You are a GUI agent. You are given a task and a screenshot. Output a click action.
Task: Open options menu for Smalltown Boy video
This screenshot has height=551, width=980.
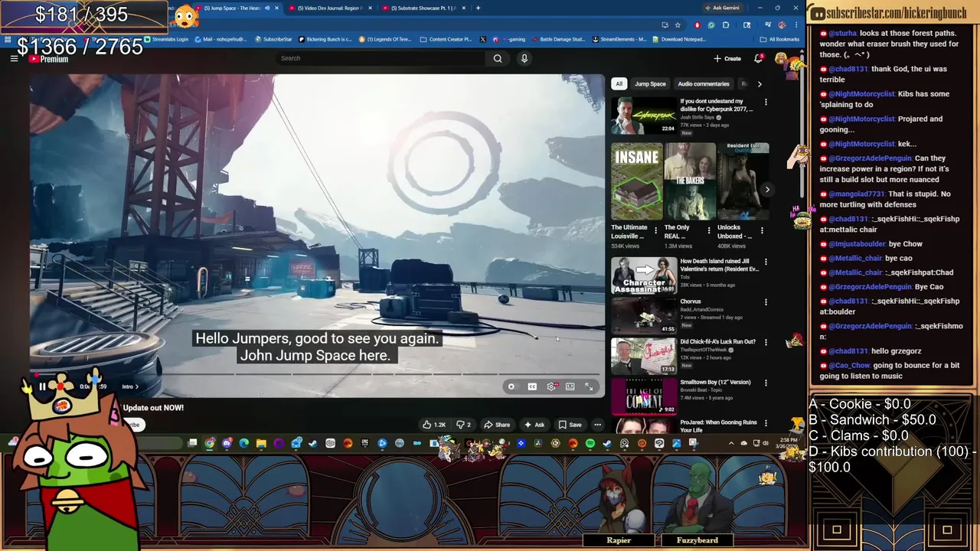click(x=766, y=383)
